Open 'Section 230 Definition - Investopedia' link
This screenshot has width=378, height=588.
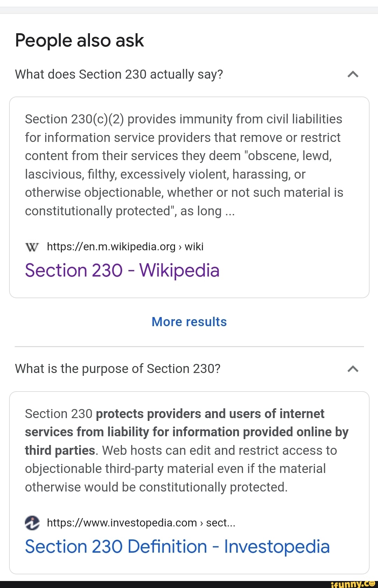coord(177,546)
